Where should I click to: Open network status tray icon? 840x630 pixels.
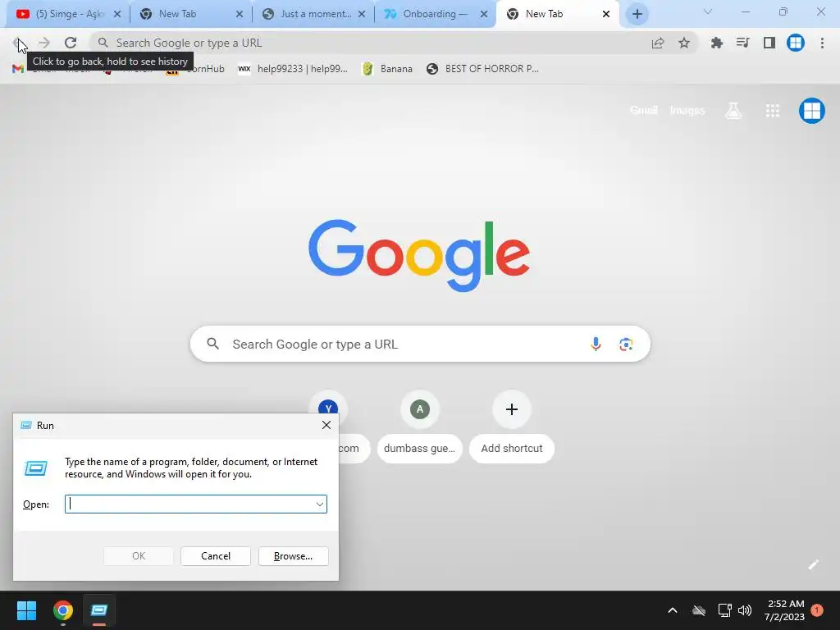(724, 610)
